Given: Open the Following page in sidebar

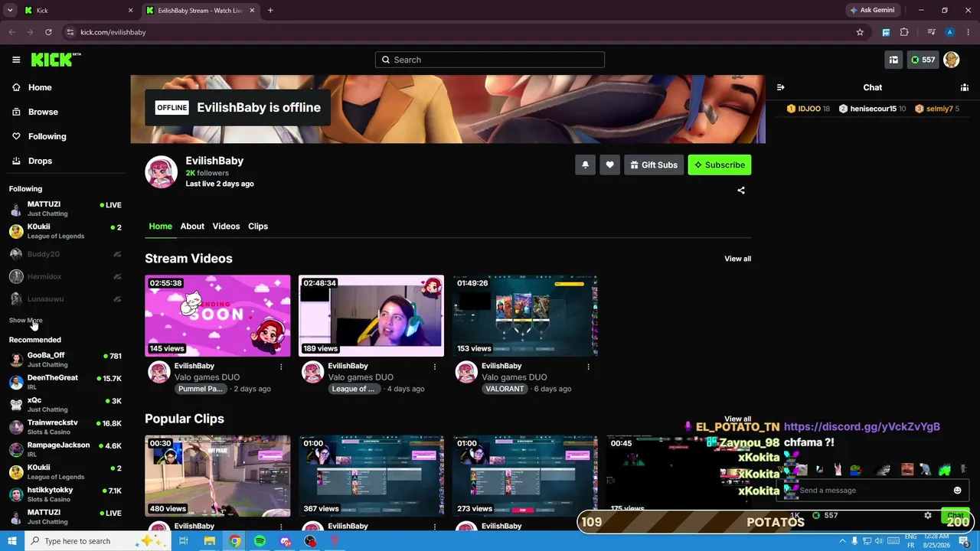Looking at the screenshot, I should tap(47, 136).
